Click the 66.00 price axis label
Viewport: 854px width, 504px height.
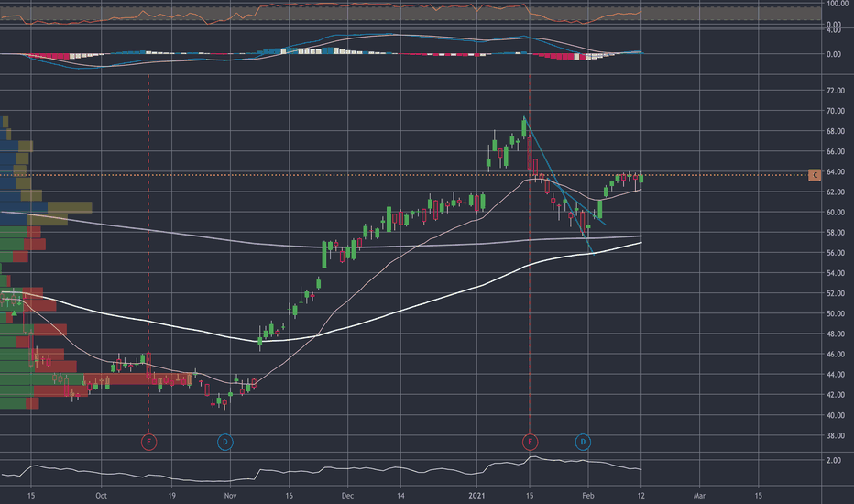pyautogui.click(x=836, y=151)
